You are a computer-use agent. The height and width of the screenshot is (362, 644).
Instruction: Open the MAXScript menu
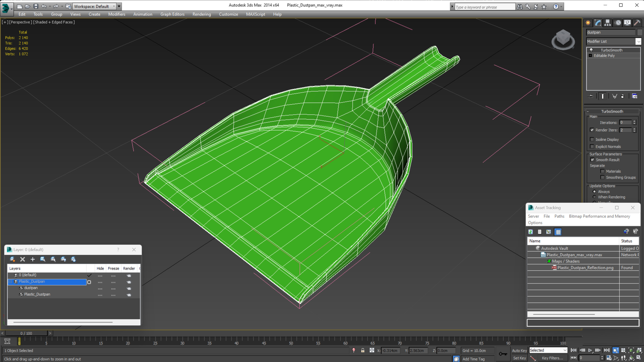point(255,14)
